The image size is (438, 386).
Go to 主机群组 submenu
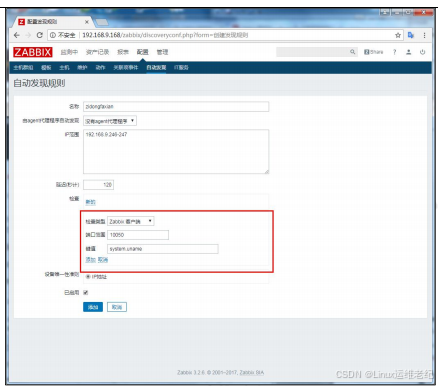point(23,67)
